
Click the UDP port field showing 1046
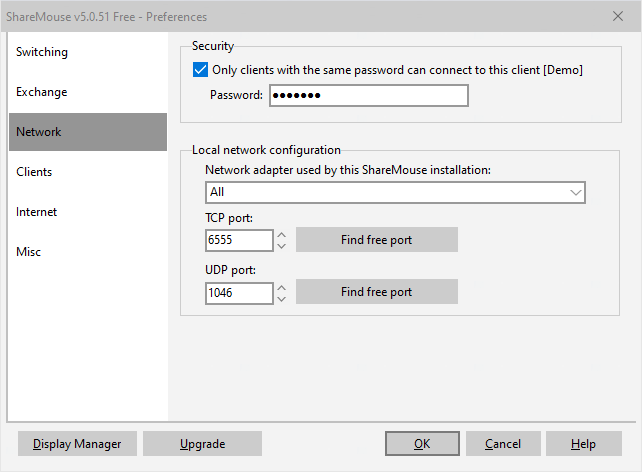[x=239, y=293]
